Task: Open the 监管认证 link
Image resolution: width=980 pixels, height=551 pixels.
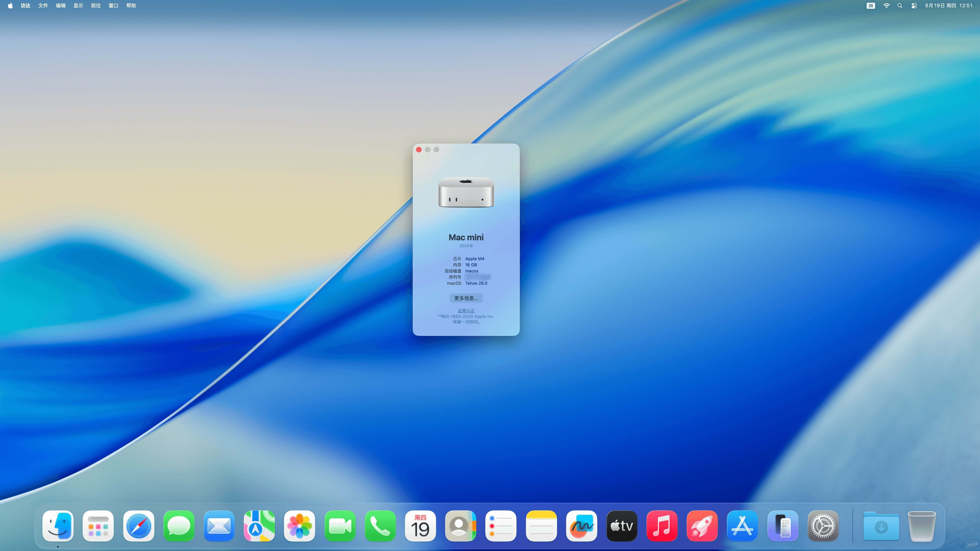Action: 466,311
